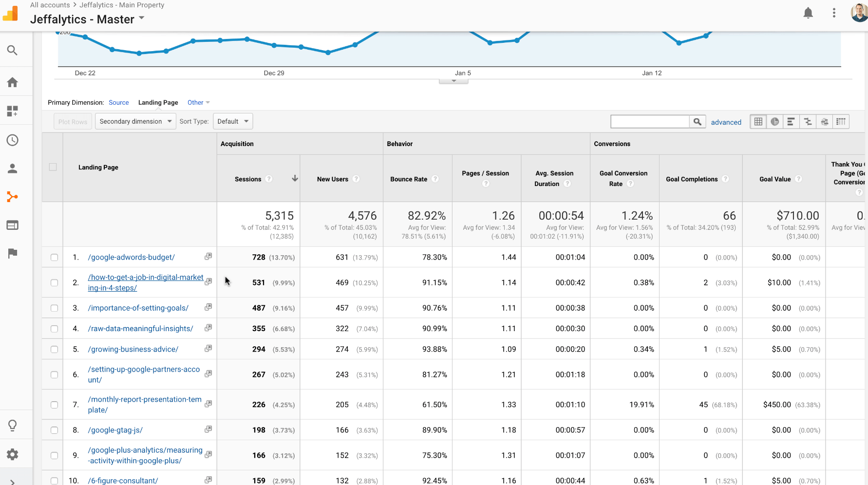The width and height of the screenshot is (868, 485).
Task: Select the Data table view icon
Action: coord(758,122)
